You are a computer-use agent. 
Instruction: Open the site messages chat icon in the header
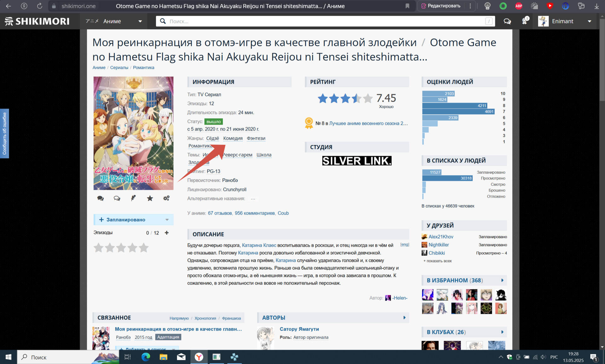click(x=507, y=21)
